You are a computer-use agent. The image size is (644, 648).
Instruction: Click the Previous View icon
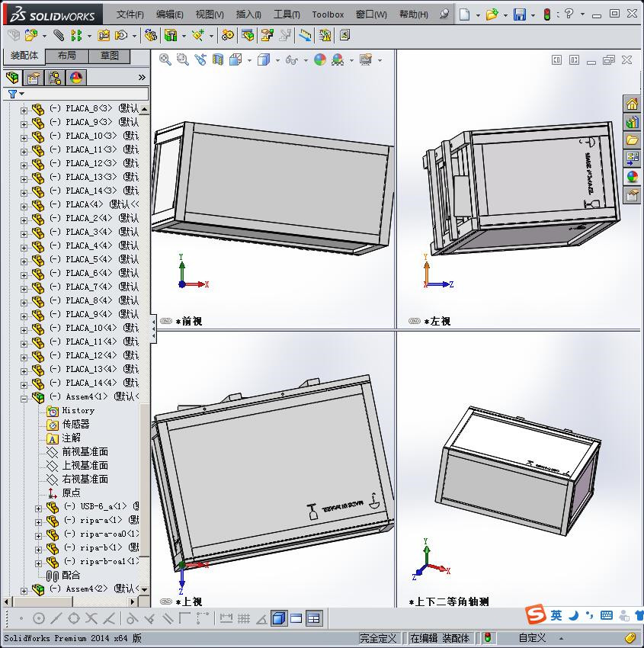[x=200, y=60]
